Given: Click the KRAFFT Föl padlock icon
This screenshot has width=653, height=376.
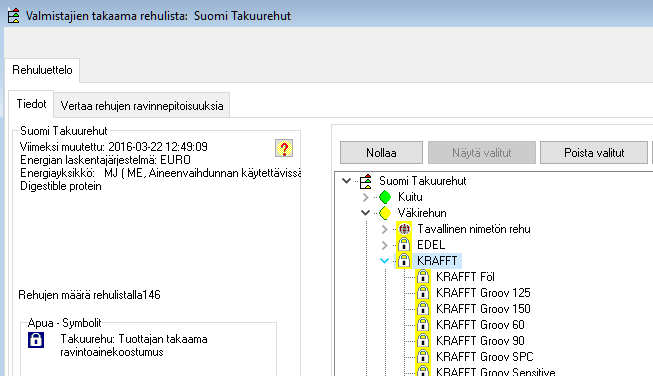Looking at the screenshot, I should (x=423, y=276).
